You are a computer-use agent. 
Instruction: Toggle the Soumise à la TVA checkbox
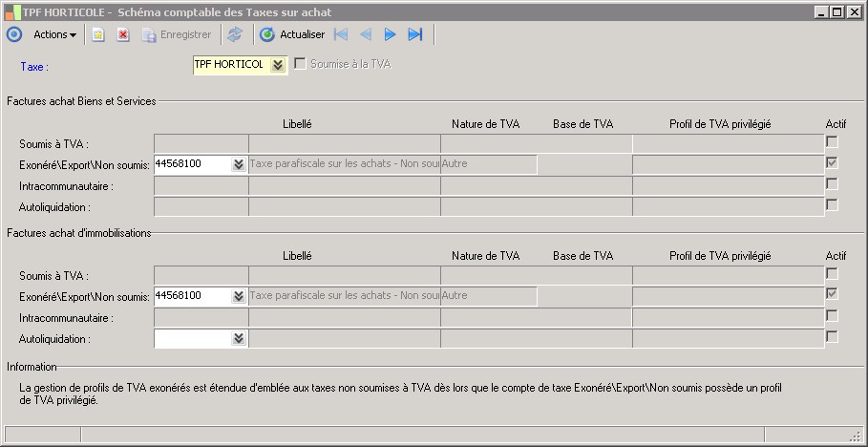300,64
